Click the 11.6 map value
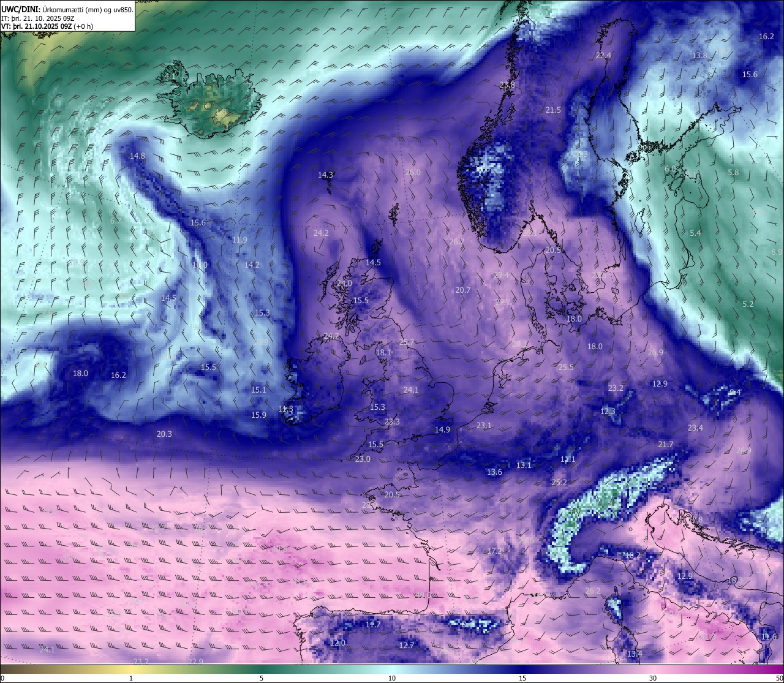Image resolution: width=784 pixels, height=683 pixels. click(x=769, y=636)
